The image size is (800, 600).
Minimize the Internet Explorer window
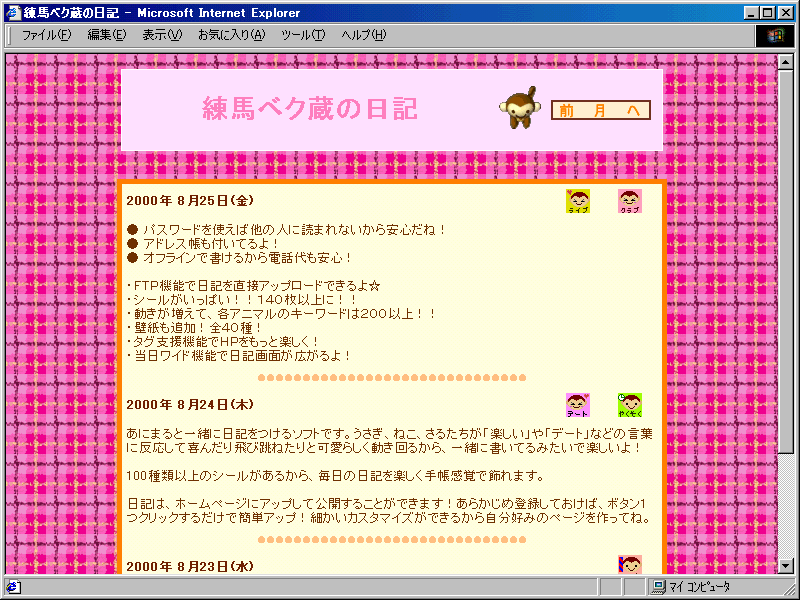(x=751, y=13)
